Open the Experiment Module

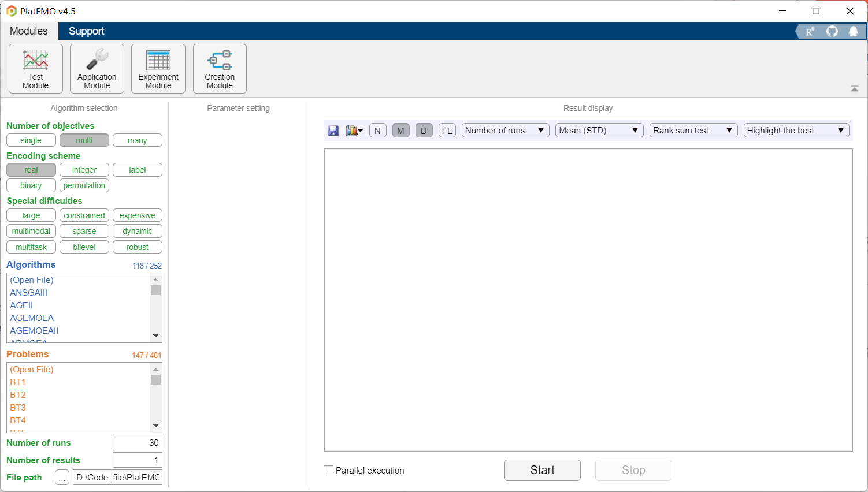pos(158,69)
